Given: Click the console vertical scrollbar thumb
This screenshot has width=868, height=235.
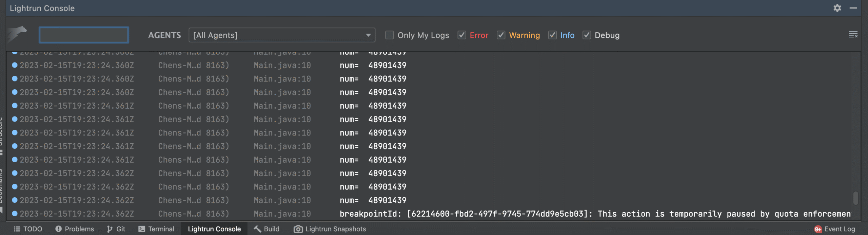Looking at the screenshot, I should click(855, 198).
